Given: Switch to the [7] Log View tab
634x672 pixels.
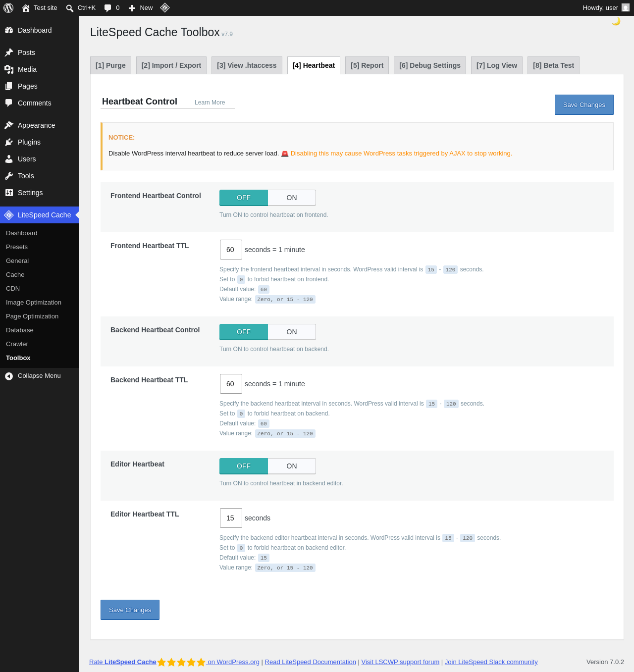Looking at the screenshot, I should coord(497,65).
